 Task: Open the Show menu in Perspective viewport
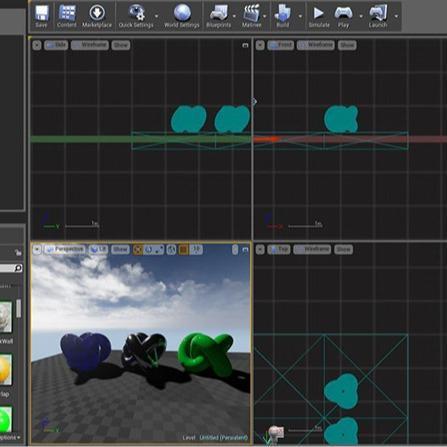(x=120, y=249)
